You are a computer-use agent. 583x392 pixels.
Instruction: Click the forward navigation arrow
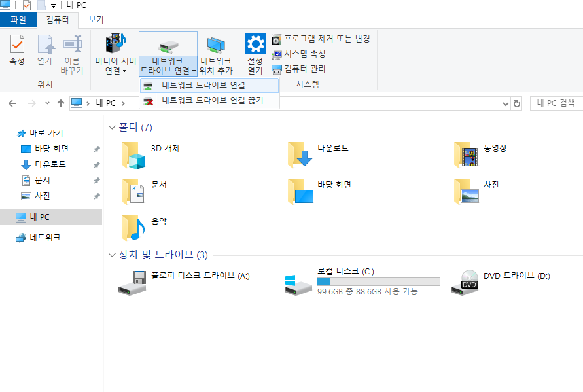pos(32,103)
